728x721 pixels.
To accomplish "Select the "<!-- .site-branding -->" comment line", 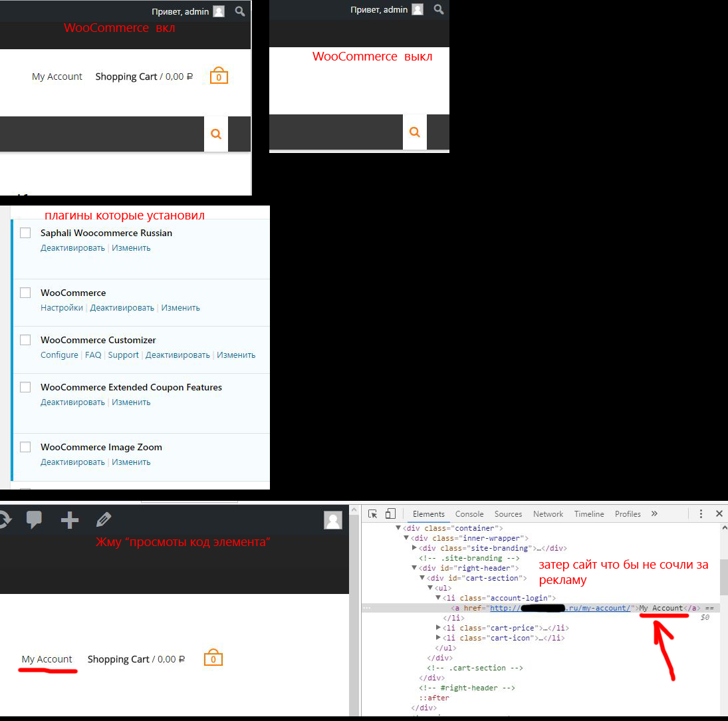I will click(x=469, y=558).
